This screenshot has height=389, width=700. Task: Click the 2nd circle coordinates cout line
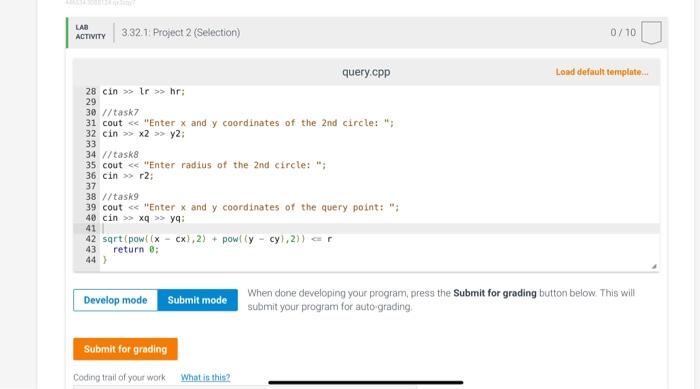(x=248, y=123)
